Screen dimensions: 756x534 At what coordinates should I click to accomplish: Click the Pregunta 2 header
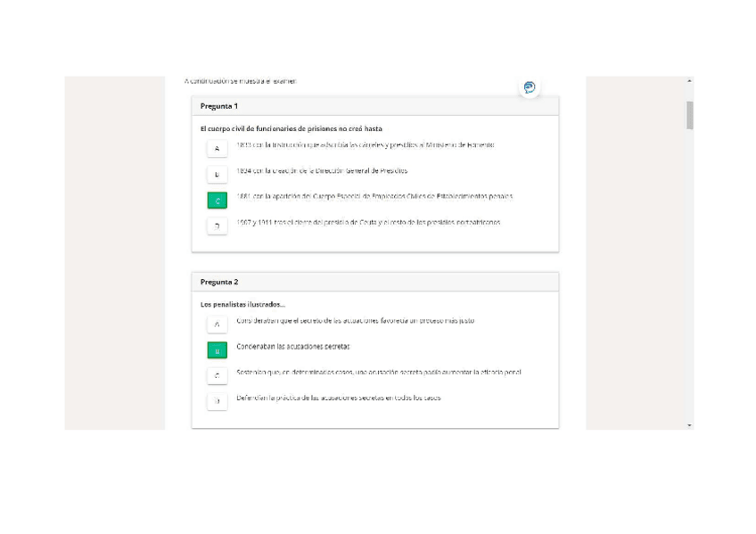tap(219, 282)
